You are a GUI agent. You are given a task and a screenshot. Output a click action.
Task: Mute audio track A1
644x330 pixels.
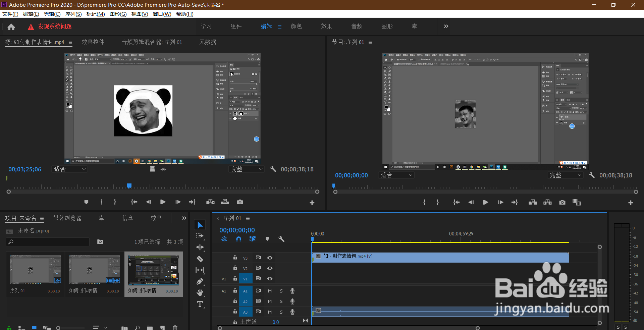[270, 291]
